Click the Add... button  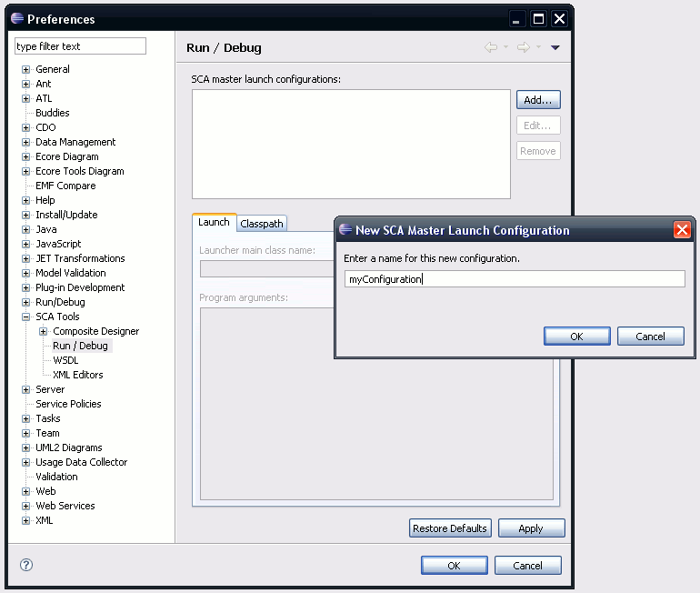538,99
